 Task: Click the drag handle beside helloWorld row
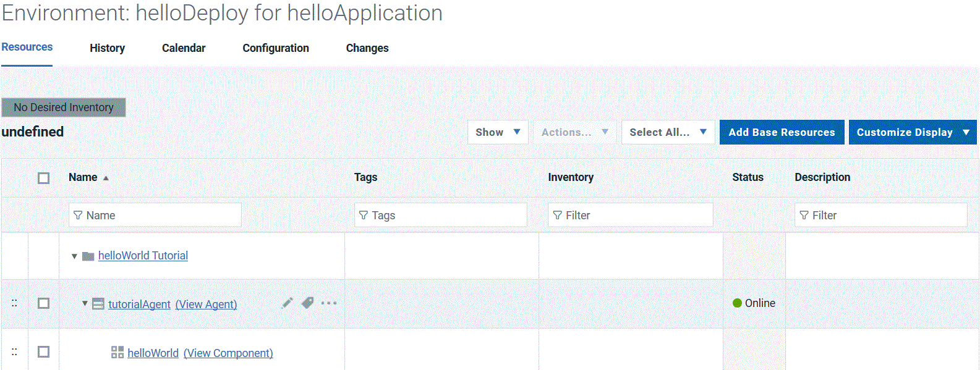pos(14,352)
